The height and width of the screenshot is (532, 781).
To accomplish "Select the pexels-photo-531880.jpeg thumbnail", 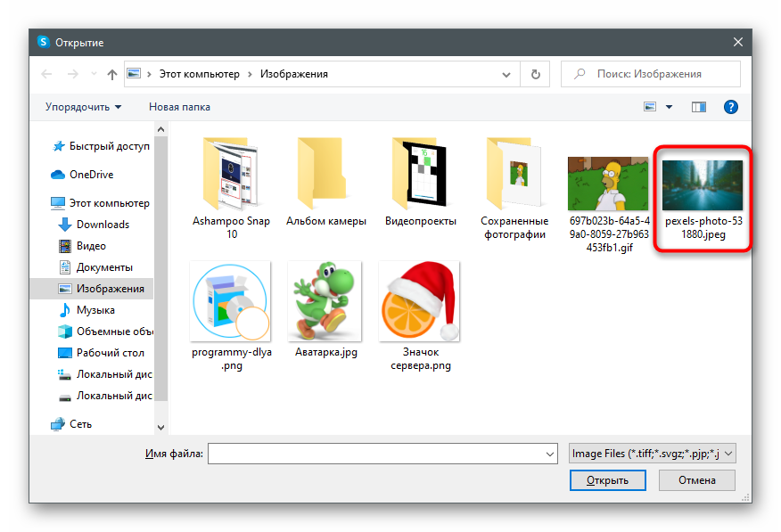I will point(703,185).
